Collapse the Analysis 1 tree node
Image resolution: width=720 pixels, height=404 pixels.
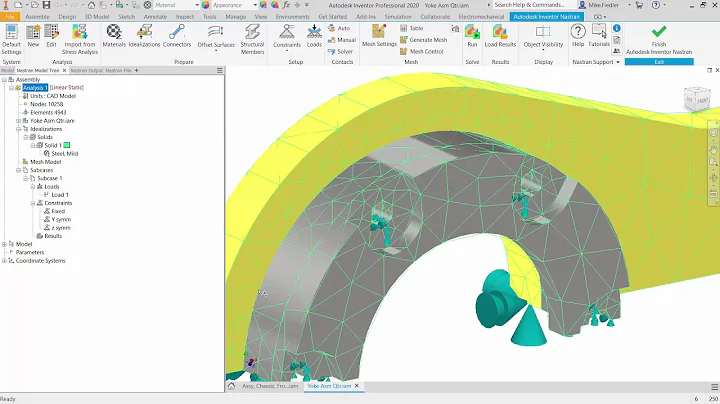coord(11,88)
